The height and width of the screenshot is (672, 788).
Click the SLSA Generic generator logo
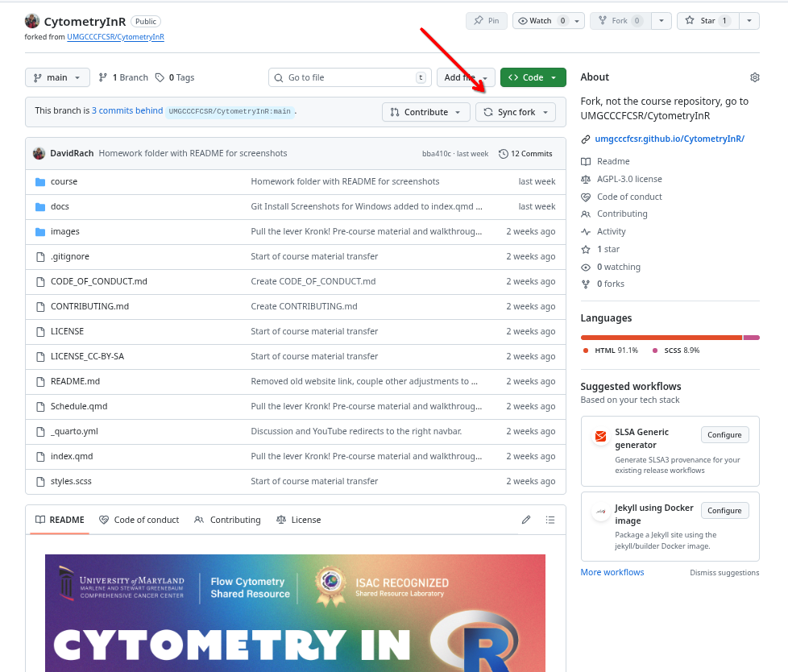point(600,437)
